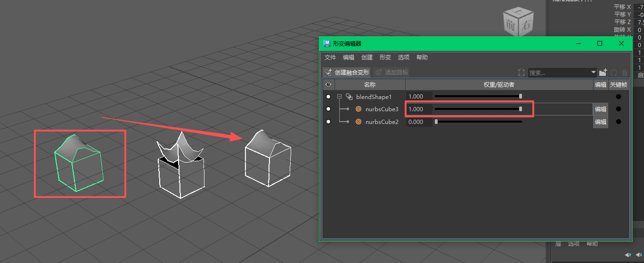Image resolution: width=644 pixels, height=263 pixels.
Task: Click the 旋转 X channel label
Action: 622,30
